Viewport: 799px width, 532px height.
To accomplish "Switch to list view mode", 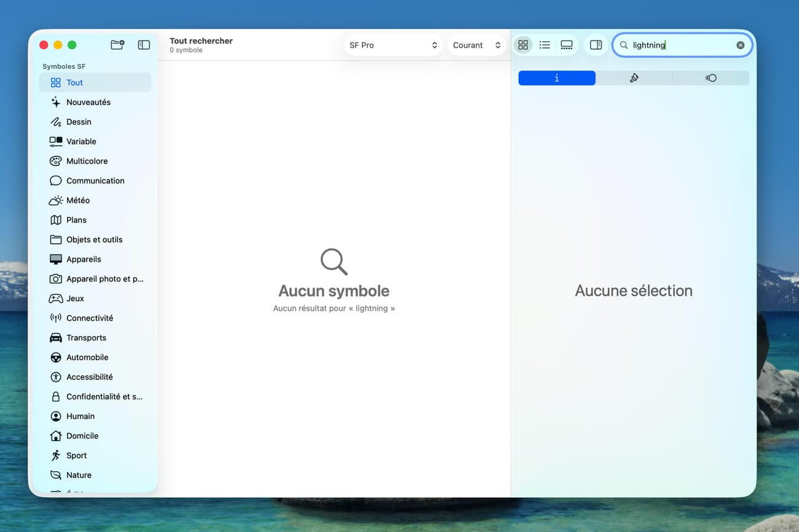I will click(545, 44).
